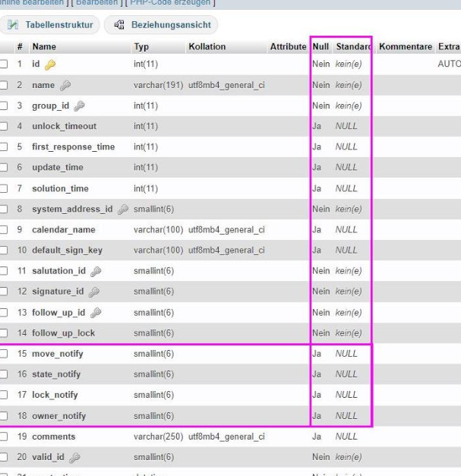The image size is (461, 476).
Task: Open the Tabellenstruktur tab
Action: 52,25
